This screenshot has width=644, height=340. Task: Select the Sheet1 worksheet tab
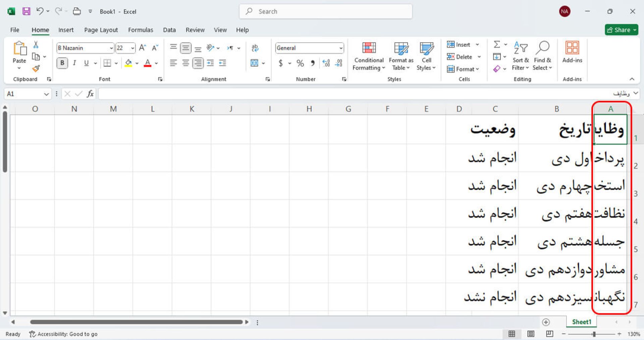pos(581,322)
